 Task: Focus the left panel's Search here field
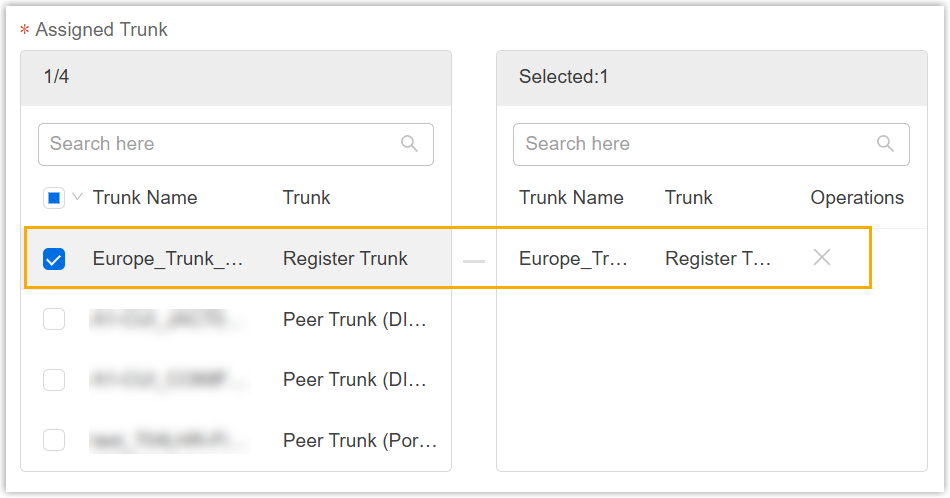220,144
